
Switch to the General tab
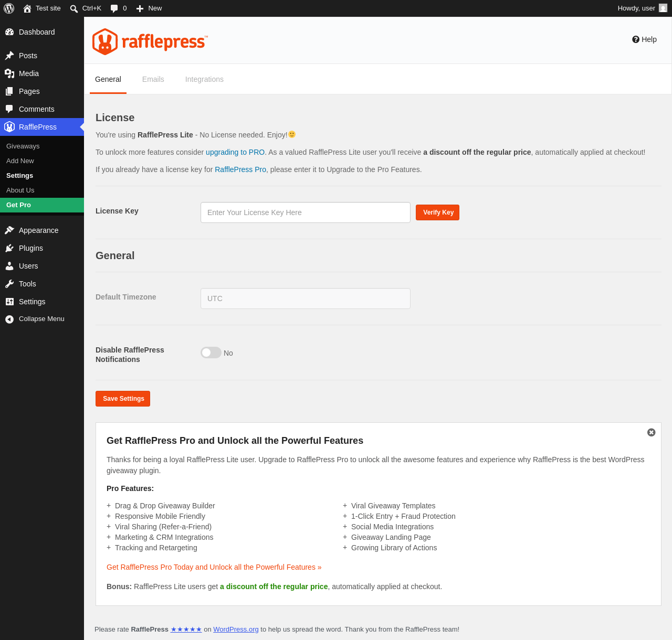coord(108,79)
